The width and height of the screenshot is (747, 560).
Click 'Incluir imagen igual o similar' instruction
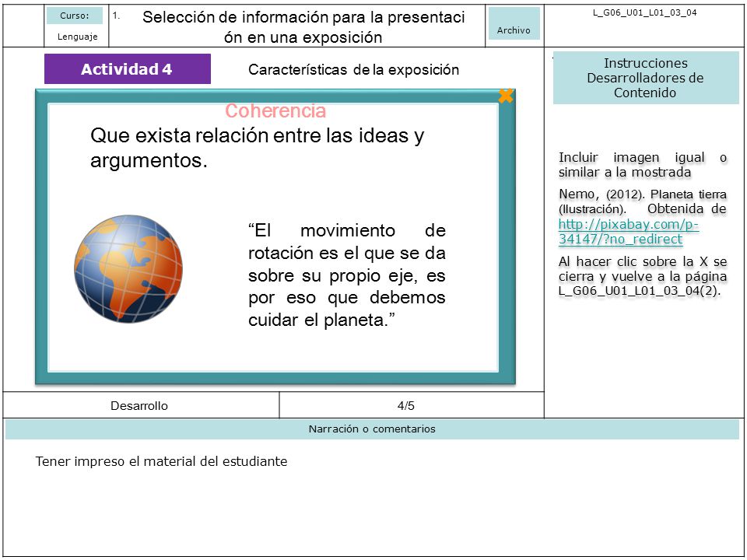[642, 165]
